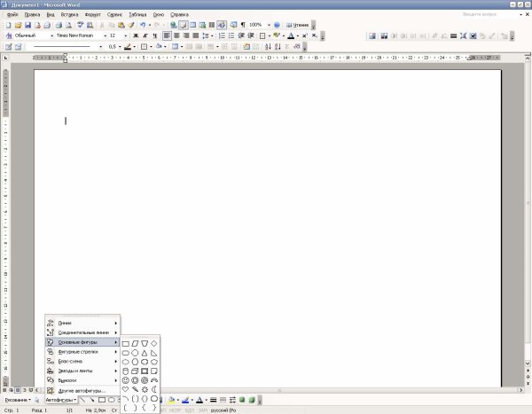This screenshot has width=532, height=414.
Task: Click the Рисование button on the Drawing toolbar
Action: [20, 400]
